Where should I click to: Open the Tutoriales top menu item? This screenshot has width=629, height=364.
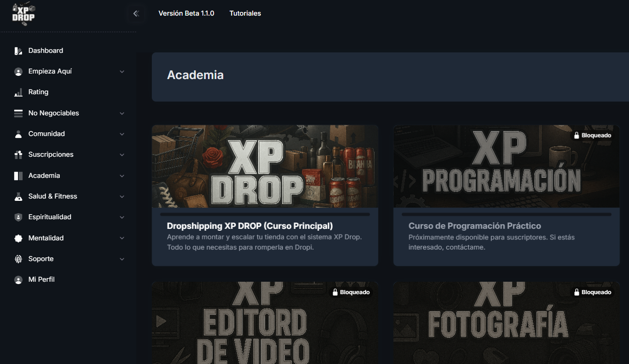(245, 13)
